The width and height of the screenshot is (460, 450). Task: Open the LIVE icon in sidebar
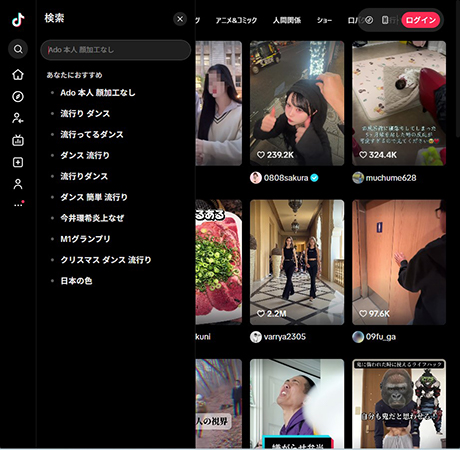tap(18, 140)
